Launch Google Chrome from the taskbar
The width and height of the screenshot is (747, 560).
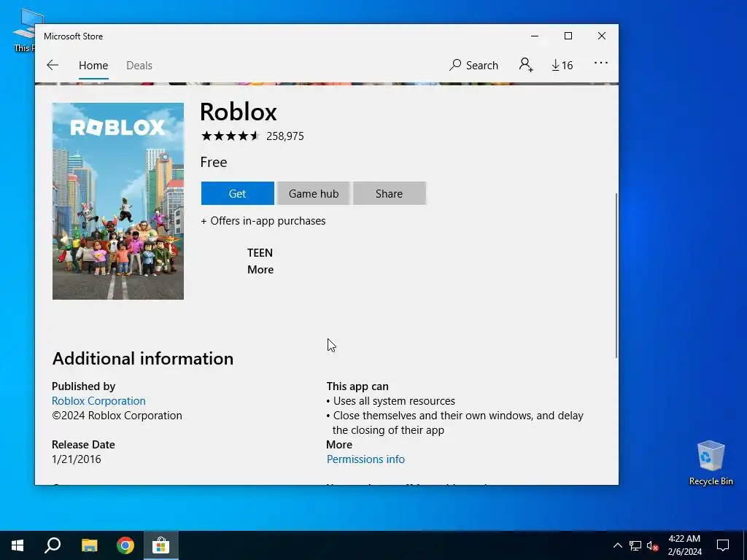[x=125, y=545]
